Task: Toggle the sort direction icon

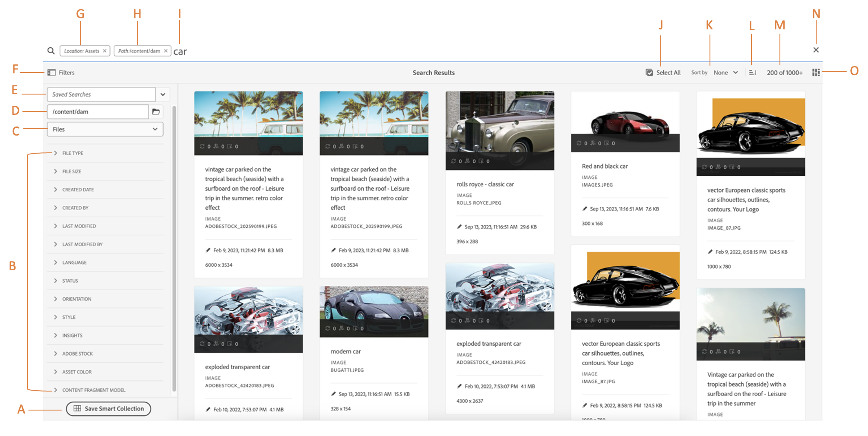Action: (752, 73)
